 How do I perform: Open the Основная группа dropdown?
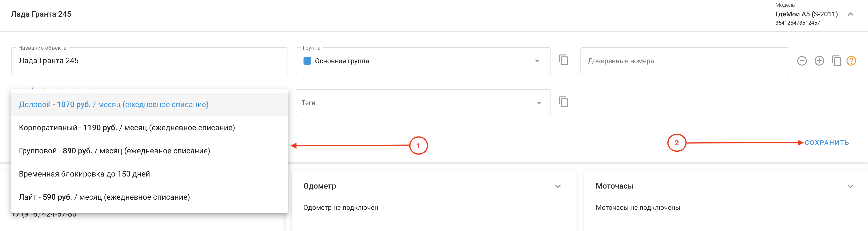[537, 61]
